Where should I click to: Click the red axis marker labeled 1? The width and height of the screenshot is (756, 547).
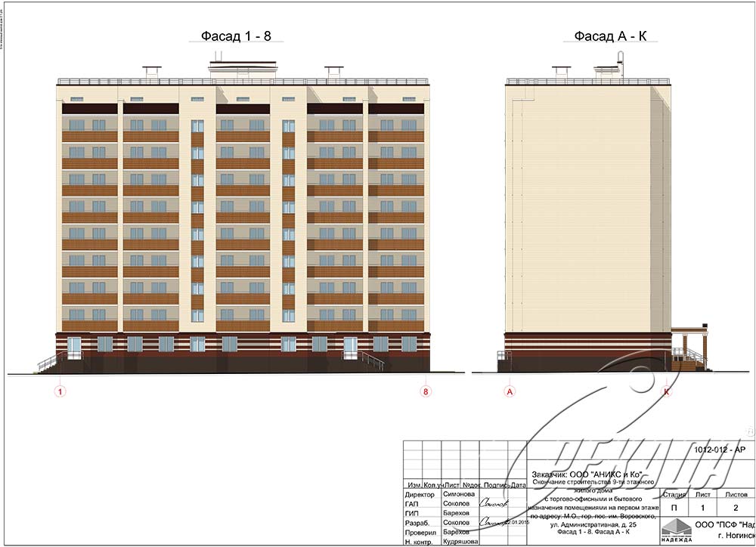click(x=60, y=391)
